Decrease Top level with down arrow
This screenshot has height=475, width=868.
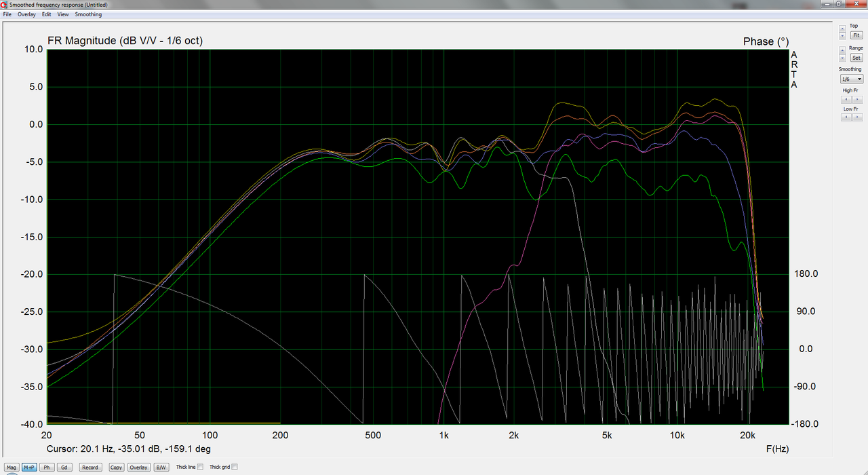842,35
